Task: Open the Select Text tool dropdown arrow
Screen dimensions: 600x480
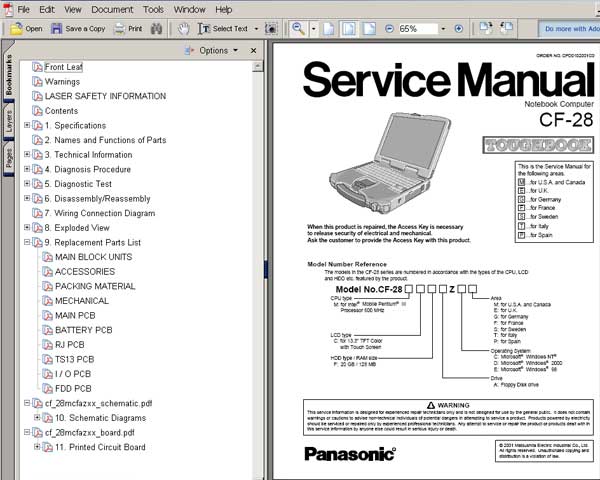Action: (x=256, y=29)
